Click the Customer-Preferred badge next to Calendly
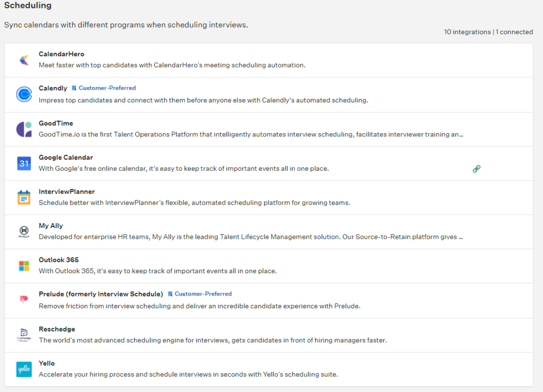The image size is (543, 392). (103, 88)
